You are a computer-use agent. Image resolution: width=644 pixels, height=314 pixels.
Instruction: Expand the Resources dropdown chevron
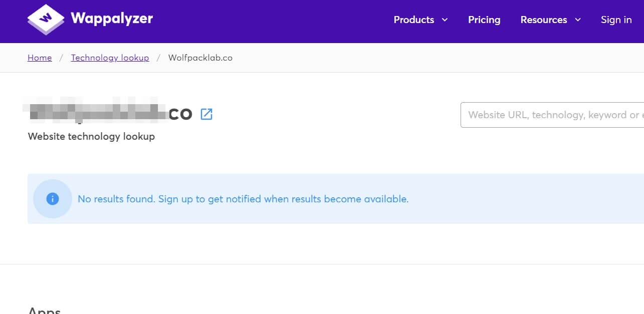578,20
